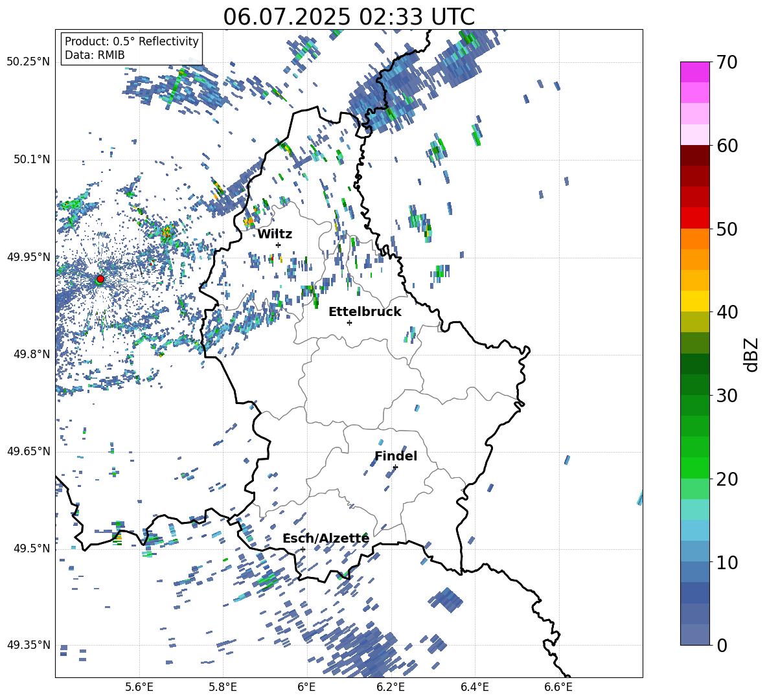This screenshot has height=700, width=767.
Task: Click the colorbar tick label 20
Action: coord(727,479)
